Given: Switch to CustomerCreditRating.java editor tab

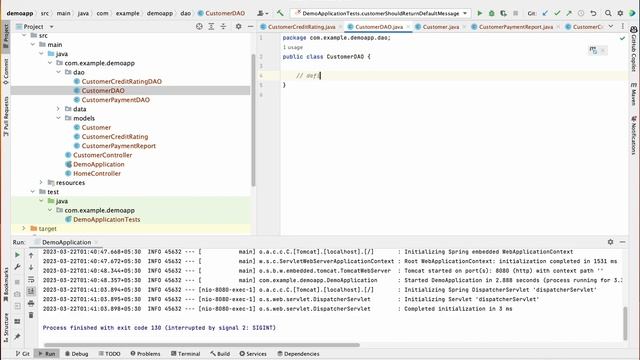Looking at the screenshot, I should tap(301, 27).
